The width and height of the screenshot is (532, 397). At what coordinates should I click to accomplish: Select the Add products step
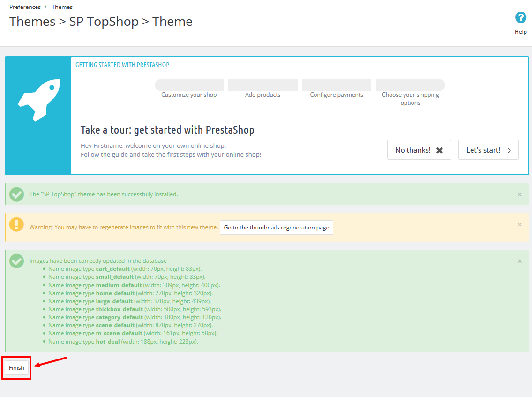(x=263, y=89)
